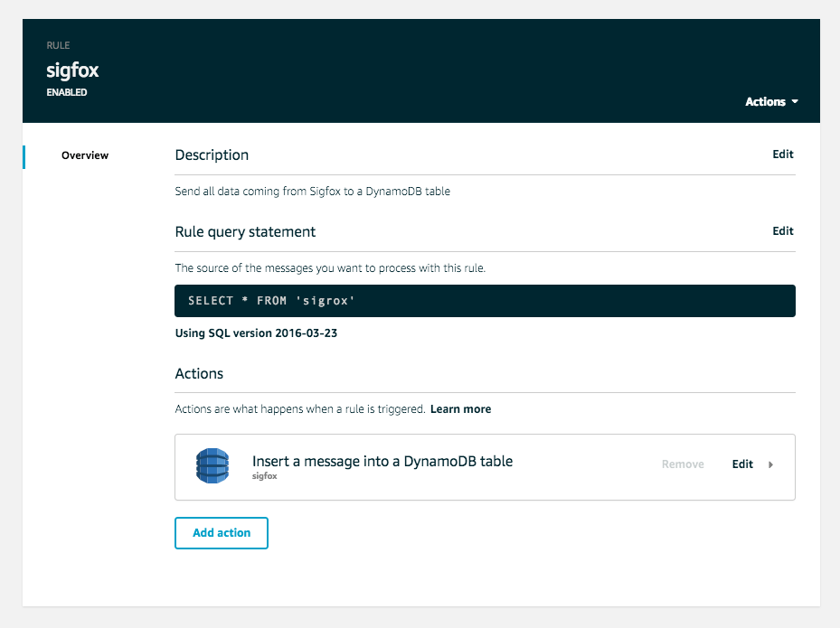Edit the Rule query statement
The height and width of the screenshot is (628, 840).
782,230
